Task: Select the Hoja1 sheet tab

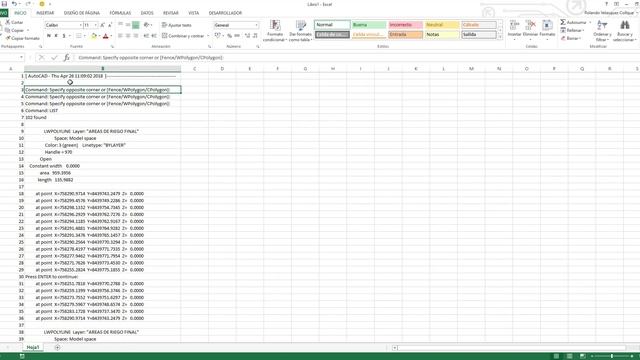Action: [33, 347]
